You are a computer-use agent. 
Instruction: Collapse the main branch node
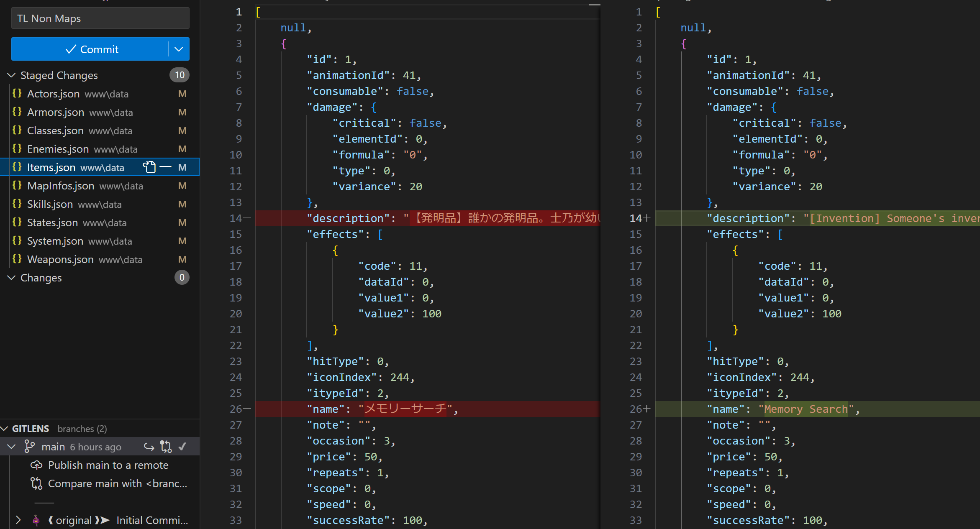[x=12, y=447]
